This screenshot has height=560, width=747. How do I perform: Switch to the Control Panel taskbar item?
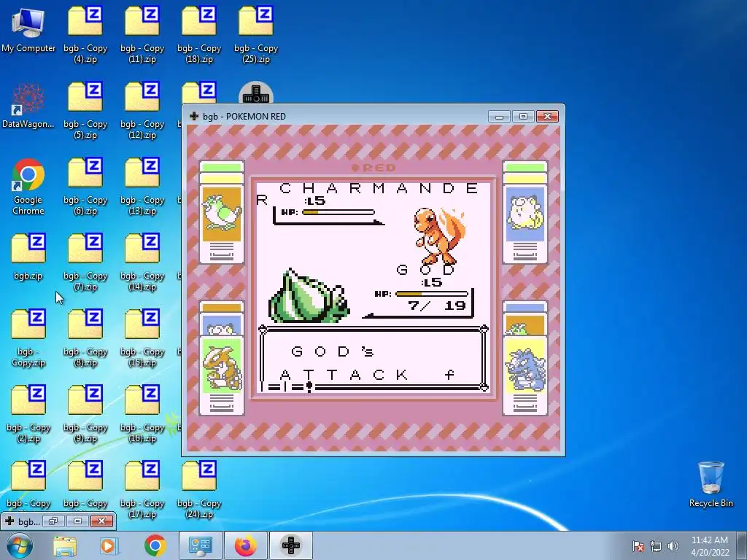tap(200, 545)
